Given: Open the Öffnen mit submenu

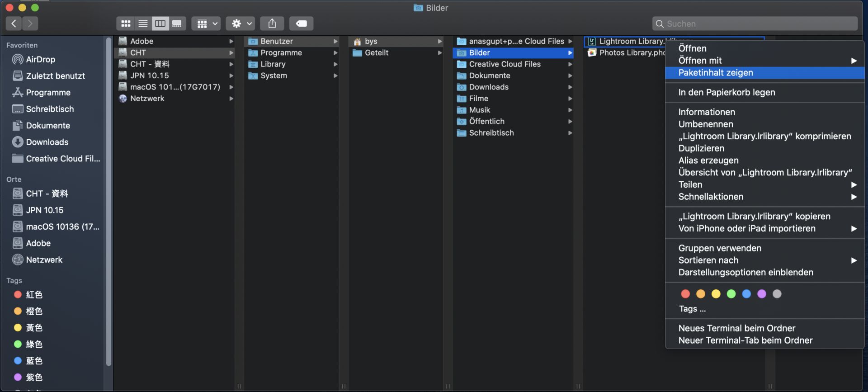Looking at the screenshot, I should 765,61.
